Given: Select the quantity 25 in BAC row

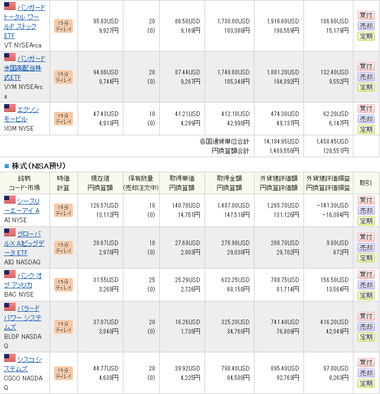Looking at the screenshot, I should click(x=152, y=280).
